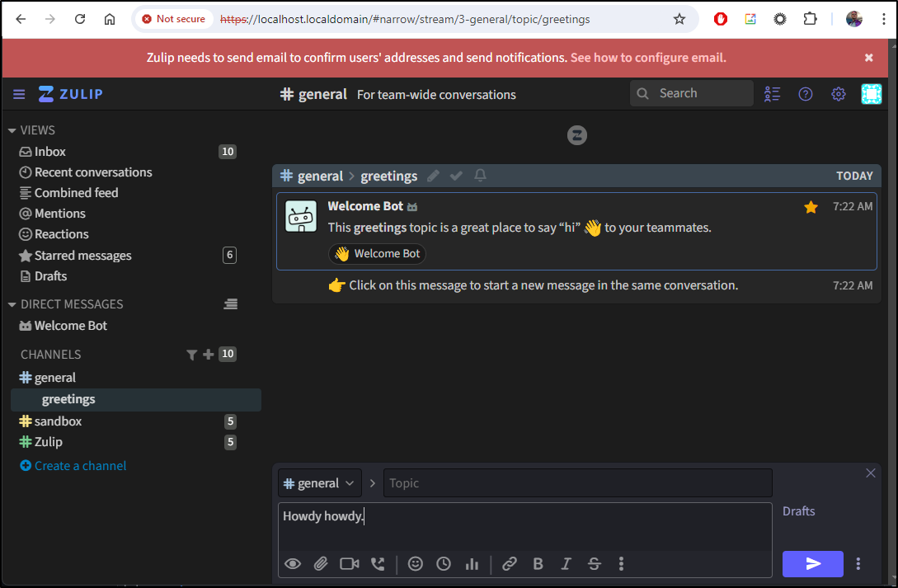Configure topic notifications bell icon
The width and height of the screenshot is (898, 588).
coord(481,175)
